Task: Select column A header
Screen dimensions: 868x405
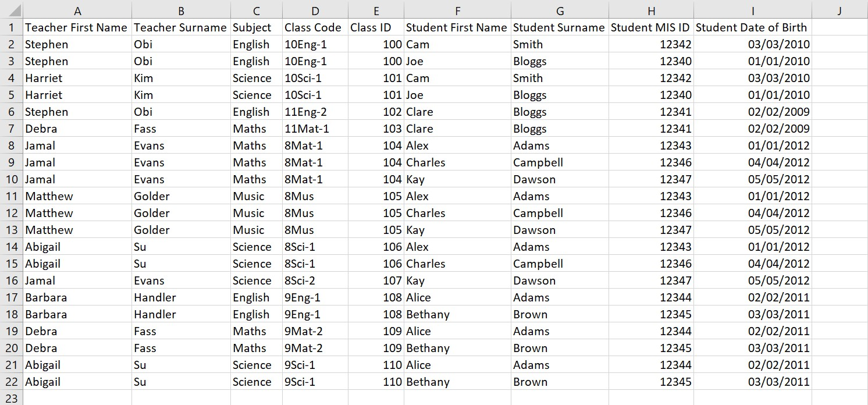Action: click(x=77, y=10)
